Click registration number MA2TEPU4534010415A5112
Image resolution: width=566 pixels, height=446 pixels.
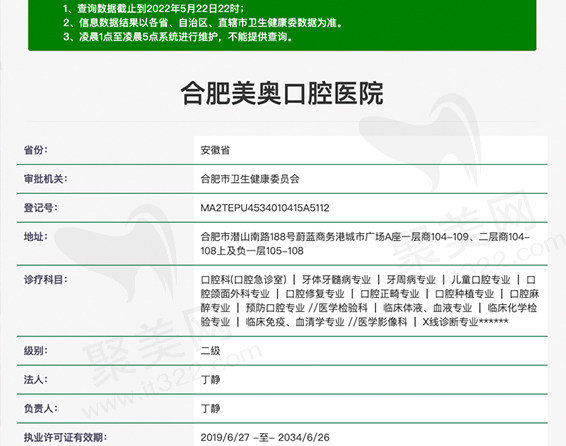265,208
